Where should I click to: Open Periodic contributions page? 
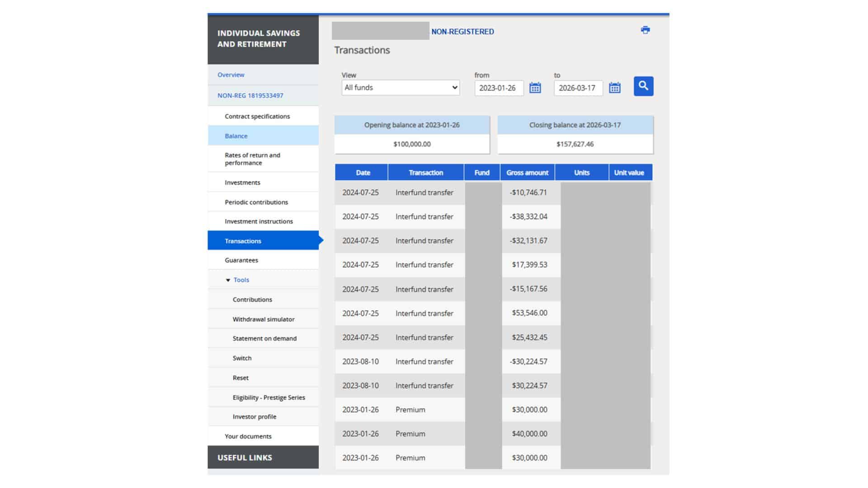tap(256, 202)
